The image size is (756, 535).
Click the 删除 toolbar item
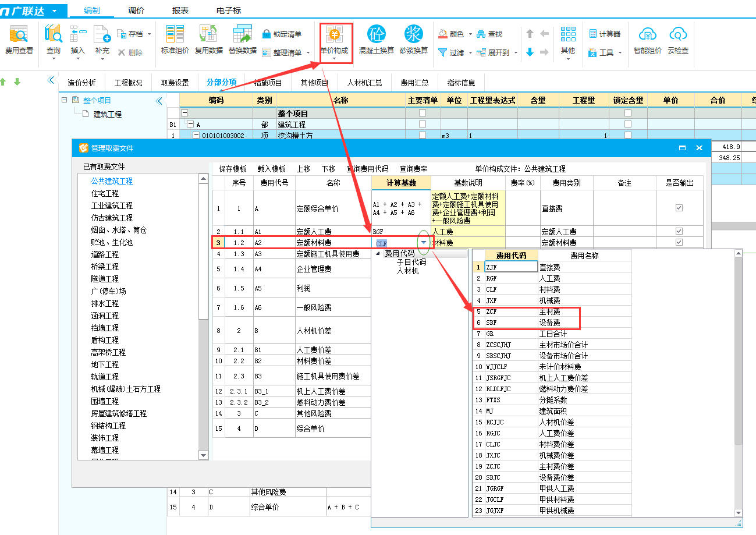point(130,52)
